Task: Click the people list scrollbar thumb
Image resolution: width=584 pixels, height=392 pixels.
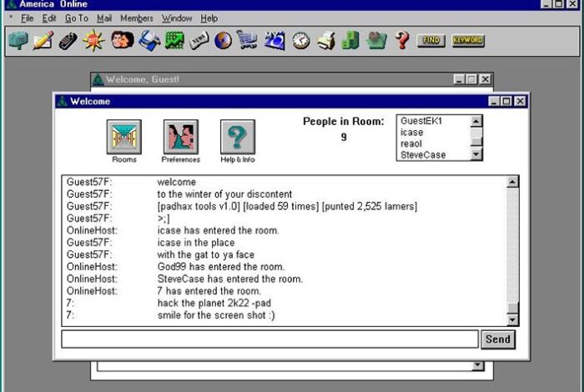Action: click(476, 142)
